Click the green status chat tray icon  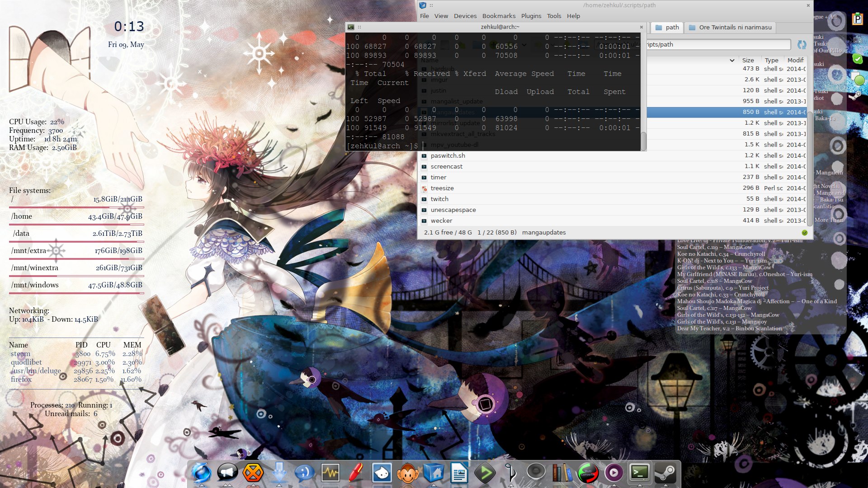click(x=857, y=78)
